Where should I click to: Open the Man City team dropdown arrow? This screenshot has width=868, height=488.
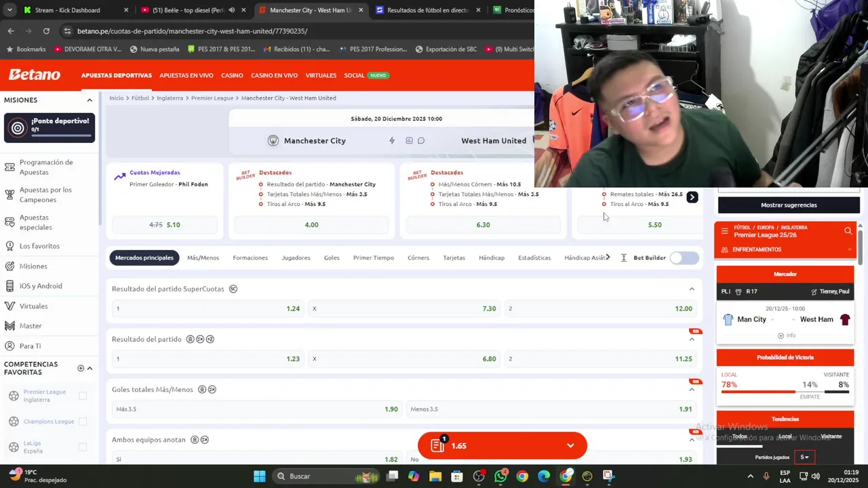pyautogui.click(x=772, y=320)
